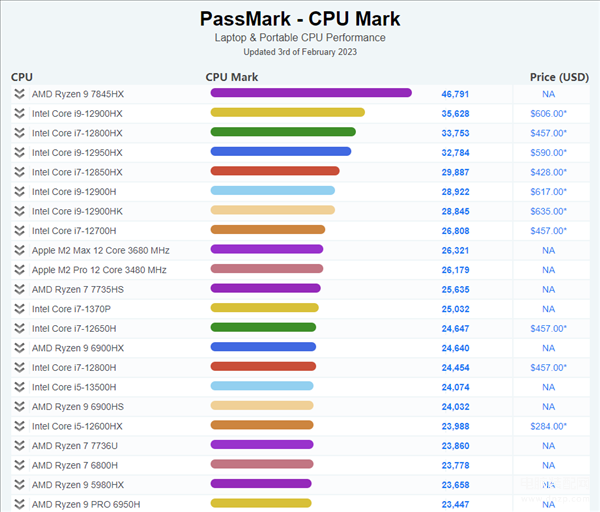Expand the AMD Ryzen 9 PRO 6950H row chevron

19,504
